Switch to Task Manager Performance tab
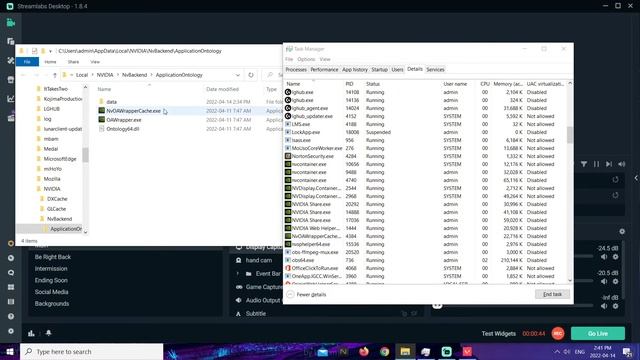 [x=324, y=69]
